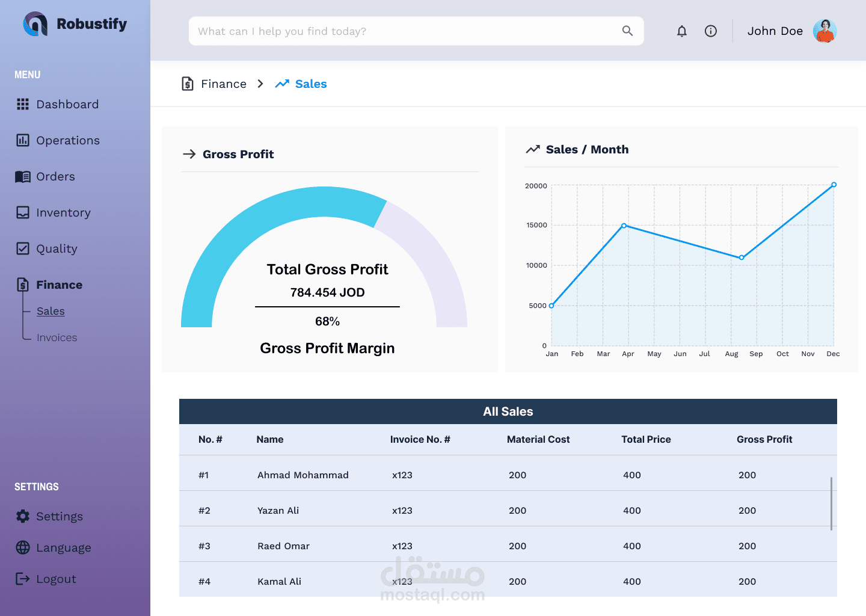The image size is (866, 616).
Task: Click the breadcrumb chevron separator
Action: (x=260, y=84)
